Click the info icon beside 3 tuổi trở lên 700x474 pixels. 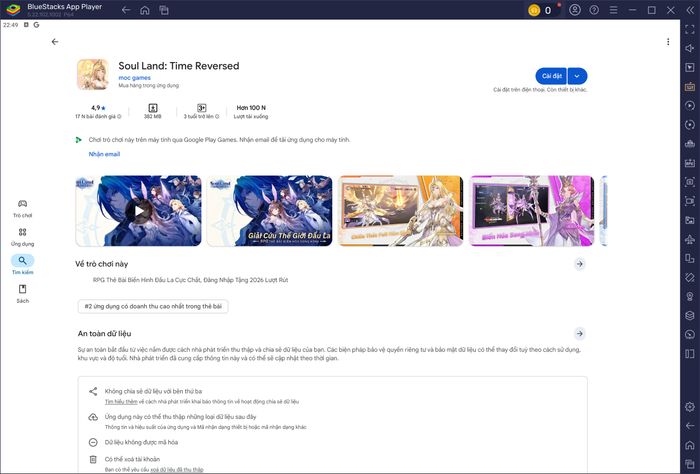217,116
